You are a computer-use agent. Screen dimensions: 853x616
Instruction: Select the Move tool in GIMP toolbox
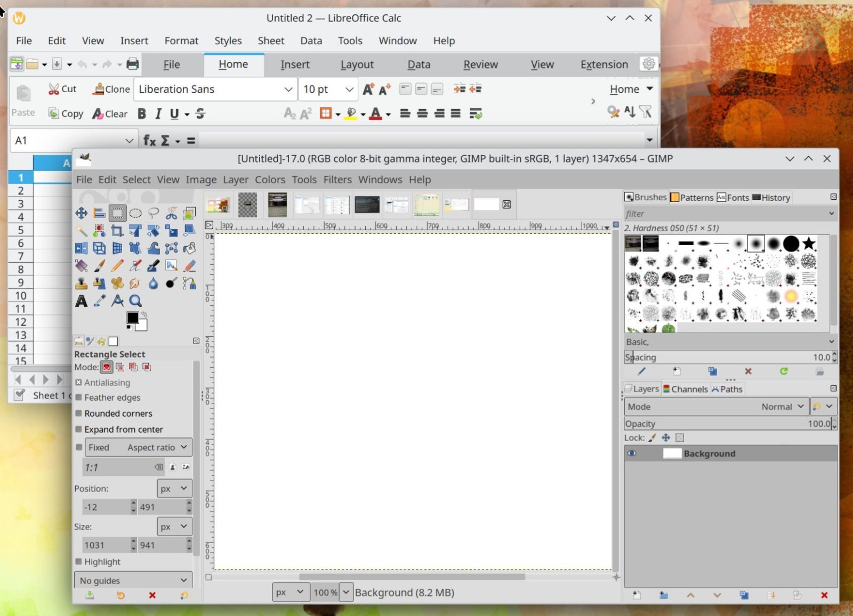tap(82, 213)
